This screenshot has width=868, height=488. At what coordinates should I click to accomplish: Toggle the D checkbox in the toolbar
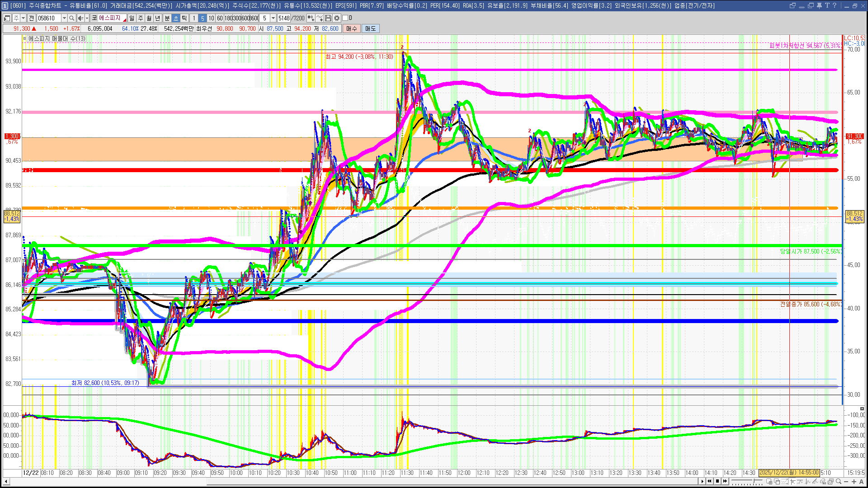point(345,18)
